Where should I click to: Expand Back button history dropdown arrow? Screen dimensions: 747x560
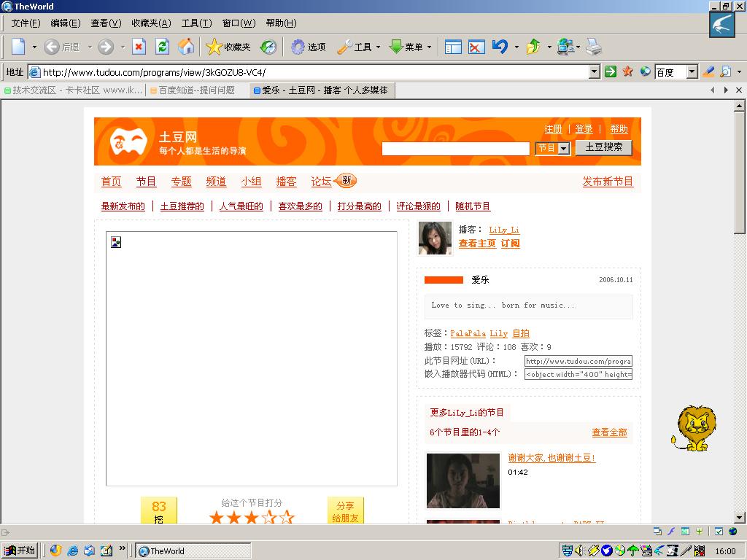point(90,47)
